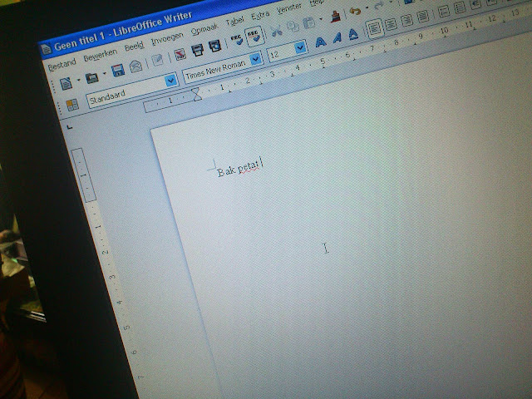Send document as e-mail with the envelope icon
The height and width of the screenshot is (399, 532).
(x=135, y=66)
